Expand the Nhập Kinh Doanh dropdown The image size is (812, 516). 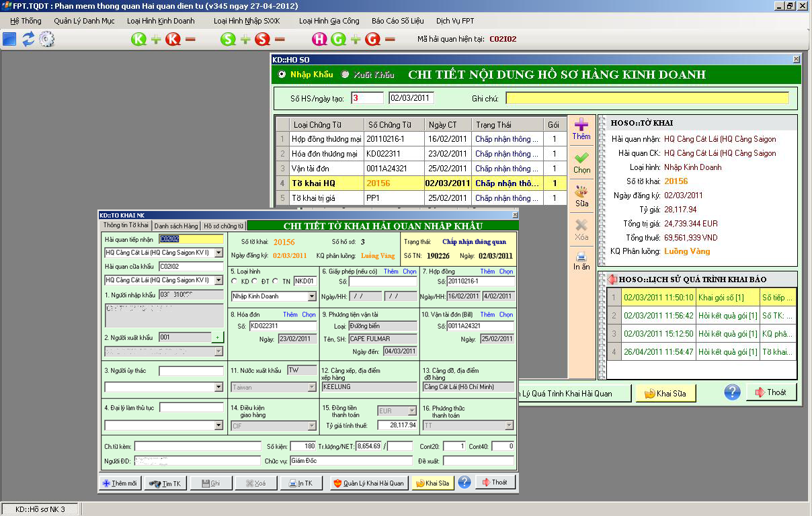coord(311,296)
